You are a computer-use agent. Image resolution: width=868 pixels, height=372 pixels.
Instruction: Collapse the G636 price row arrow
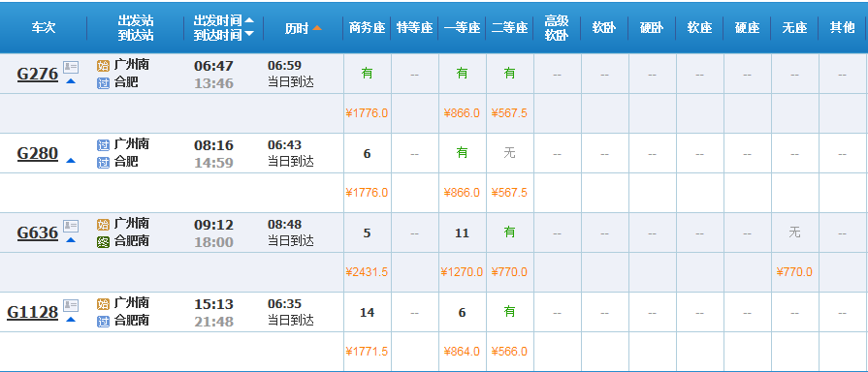tap(71, 240)
